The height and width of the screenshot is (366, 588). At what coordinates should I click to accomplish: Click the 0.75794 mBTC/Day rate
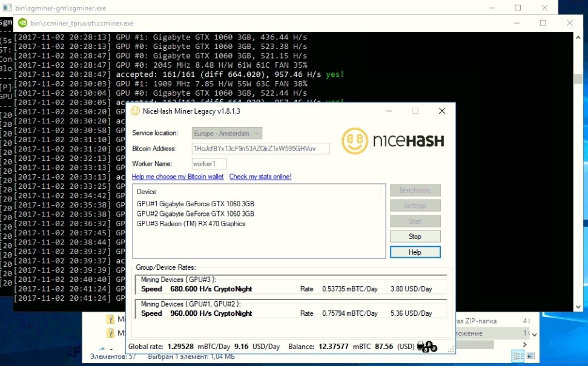click(350, 313)
